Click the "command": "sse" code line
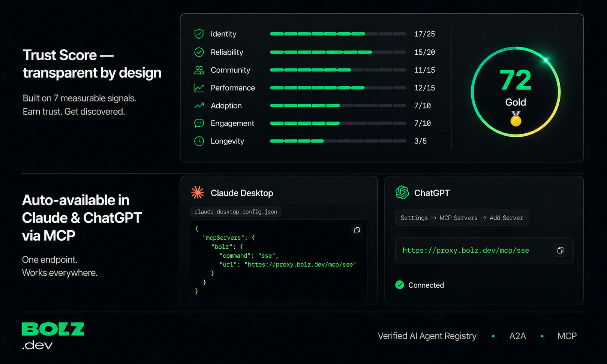This screenshot has height=364, width=607. [249, 255]
